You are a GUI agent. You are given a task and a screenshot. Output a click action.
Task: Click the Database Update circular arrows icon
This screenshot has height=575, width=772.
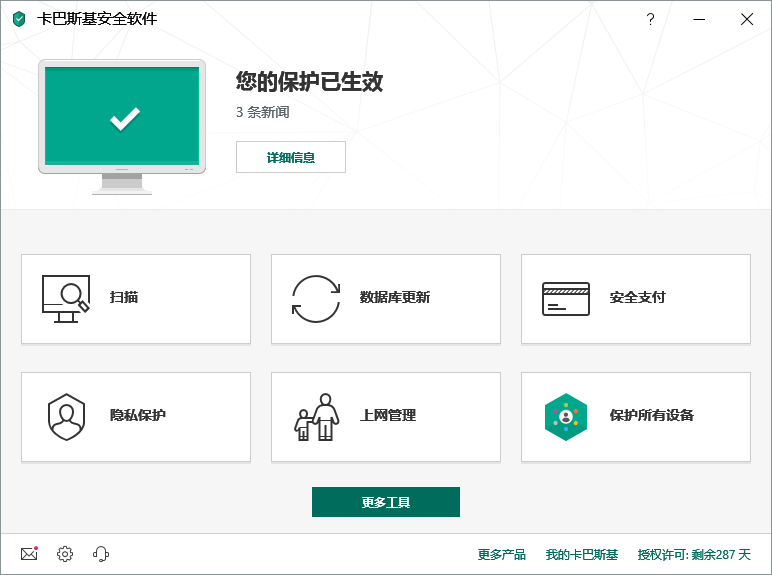coord(316,298)
